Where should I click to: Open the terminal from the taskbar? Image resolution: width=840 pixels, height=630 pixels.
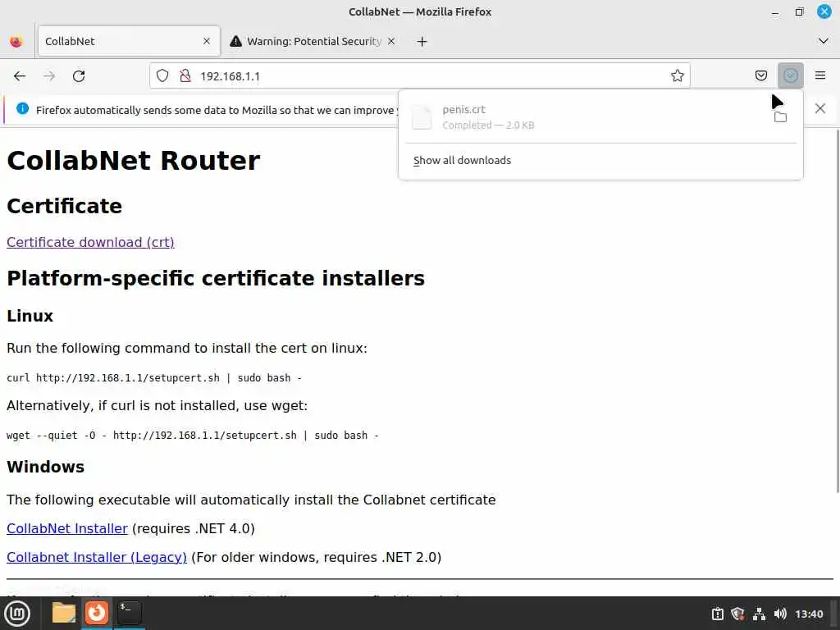(129, 613)
